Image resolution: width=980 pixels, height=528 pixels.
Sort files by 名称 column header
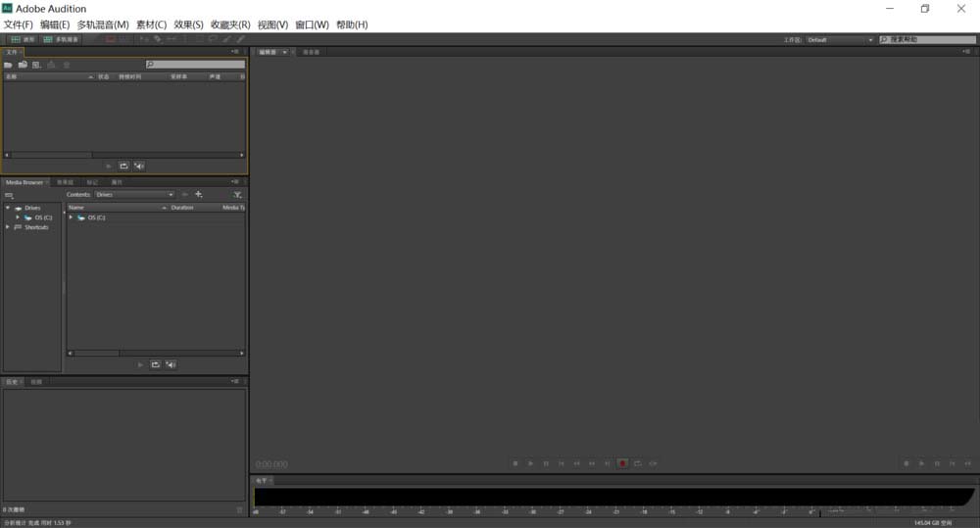pyautogui.click(x=48, y=76)
